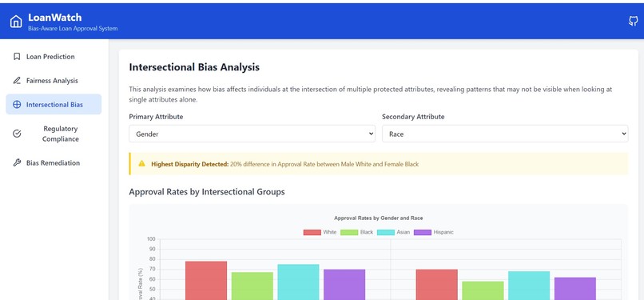This screenshot has width=644, height=300.
Task: Click 'Bias-Aware Loan Approval System' subtitle
Action: (x=73, y=29)
